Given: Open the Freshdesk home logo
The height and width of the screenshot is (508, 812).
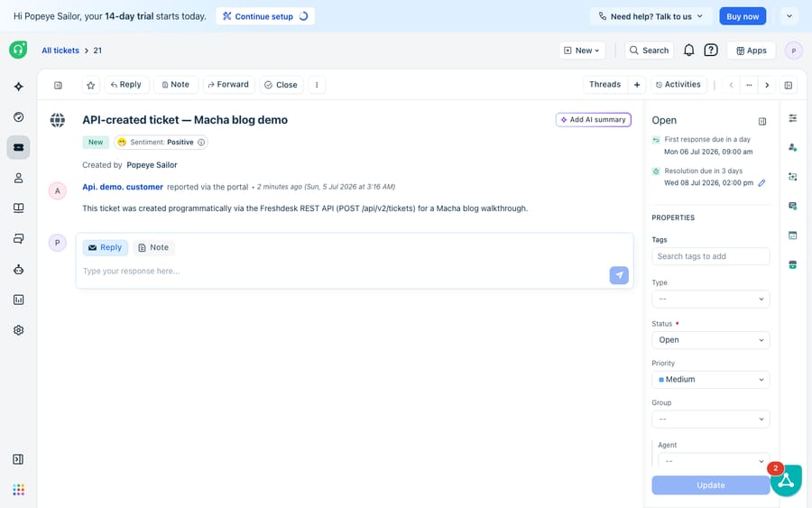Looking at the screenshot, I should 18,50.
